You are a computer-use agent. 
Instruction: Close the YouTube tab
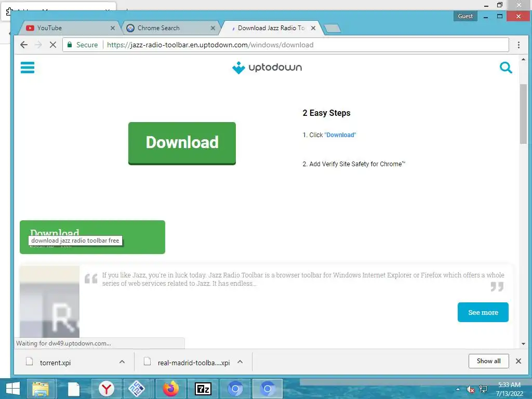tap(113, 28)
